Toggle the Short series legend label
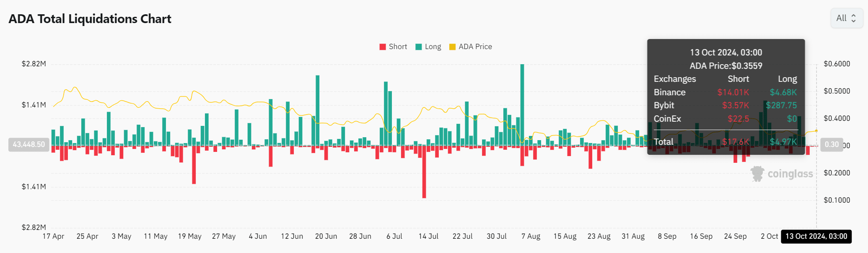 (398, 47)
